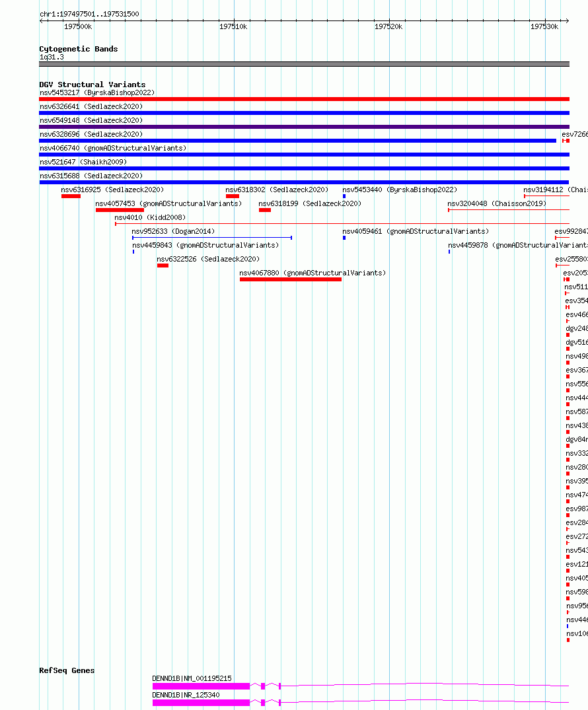The image size is (588, 710).
Task: Click blue marker under nsv4059461
Action: coord(344,238)
